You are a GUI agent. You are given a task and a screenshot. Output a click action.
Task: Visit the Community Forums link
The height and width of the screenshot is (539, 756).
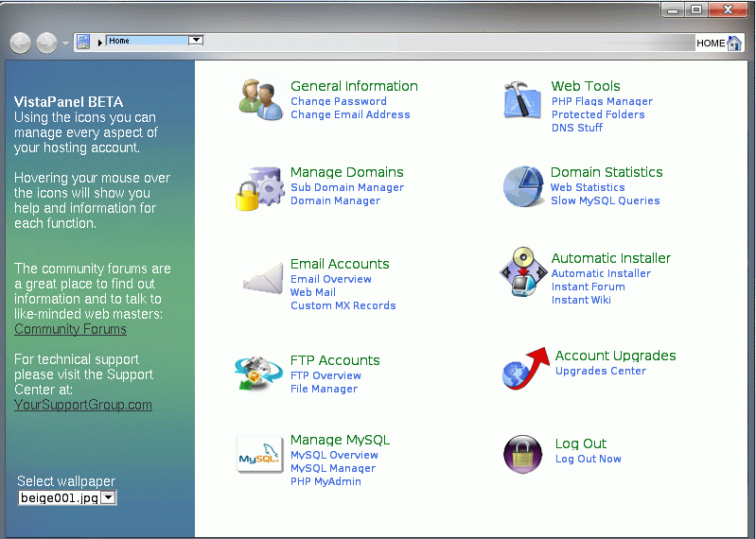[x=70, y=329]
